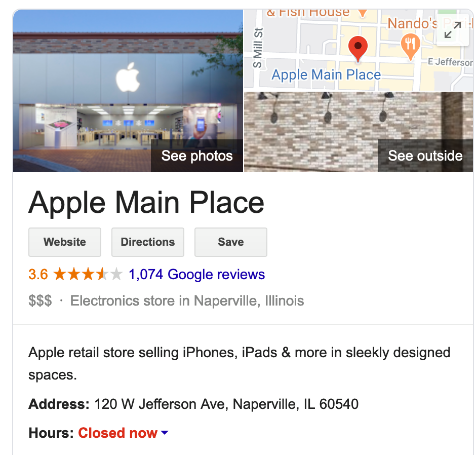Image resolution: width=476 pixels, height=455 pixels.
Task: Click the address 120 W Jefferson Ave
Action: click(226, 404)
